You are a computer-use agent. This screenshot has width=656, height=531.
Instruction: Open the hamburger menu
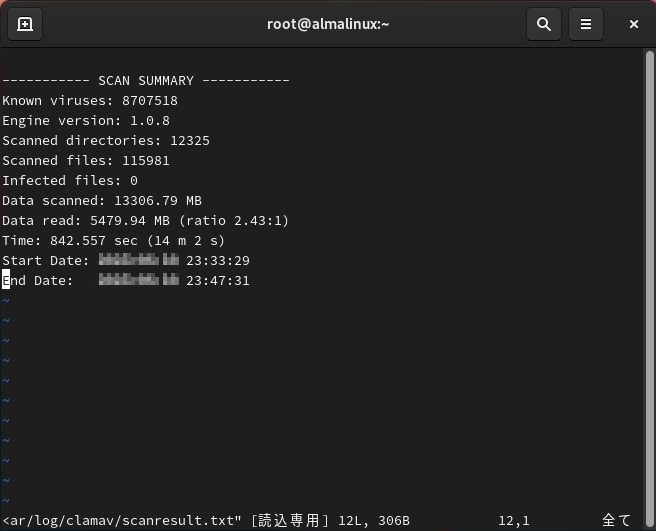[586, 24]
